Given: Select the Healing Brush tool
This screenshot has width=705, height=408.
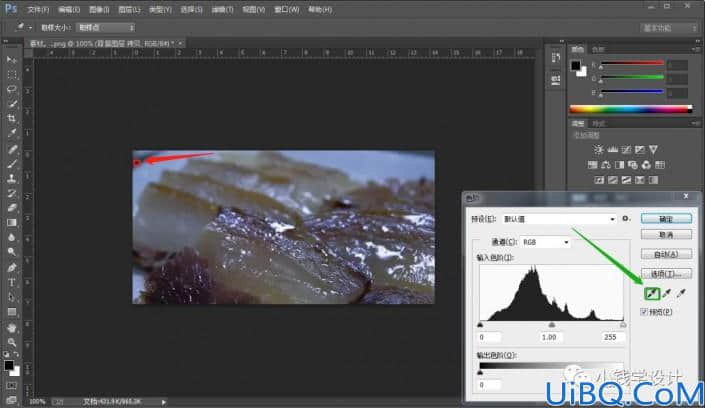Looking at the screenshot, I should click(12, 148).
